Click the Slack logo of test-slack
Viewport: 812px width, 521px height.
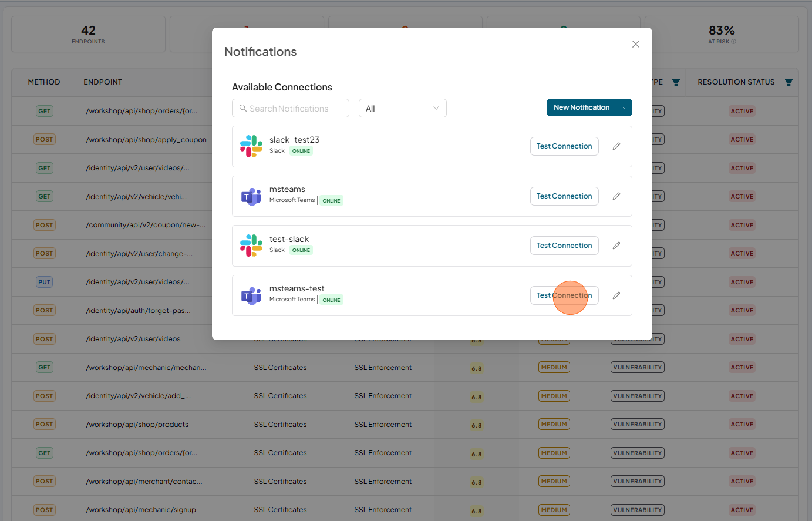pos(251,246)
